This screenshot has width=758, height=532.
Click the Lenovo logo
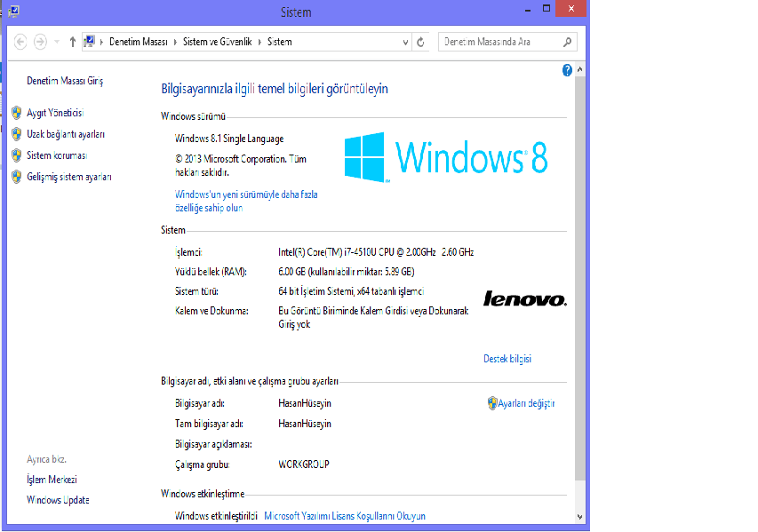524,298
